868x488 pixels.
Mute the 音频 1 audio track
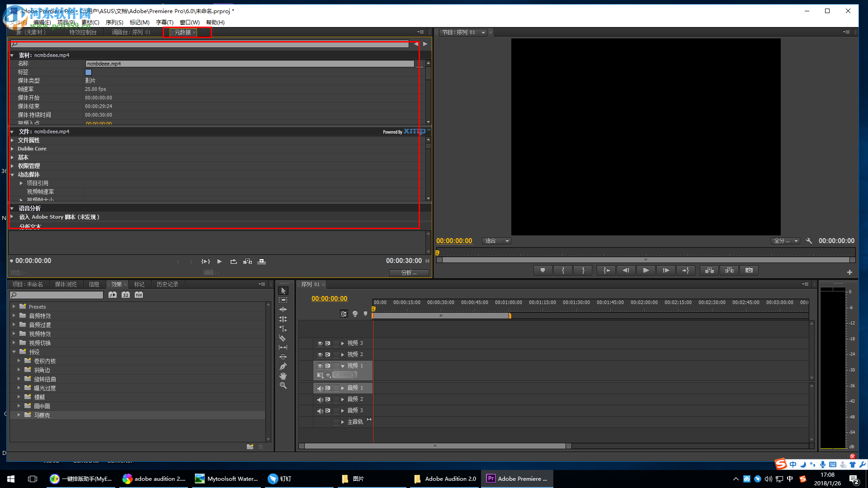pyautogui.click(x=321, y=388)
